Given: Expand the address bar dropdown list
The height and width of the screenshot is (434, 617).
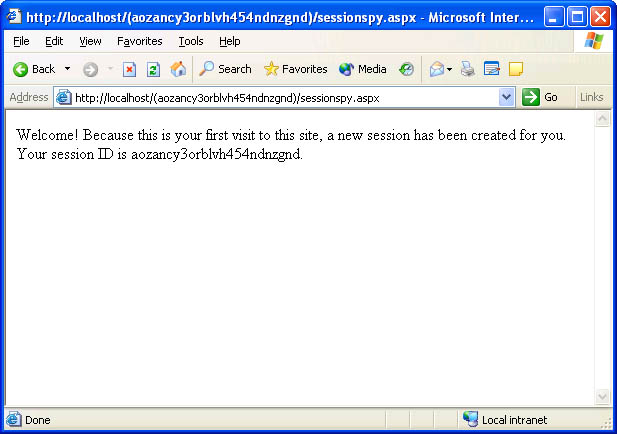Looking at the screenshot, I should (x=506, y=97).
